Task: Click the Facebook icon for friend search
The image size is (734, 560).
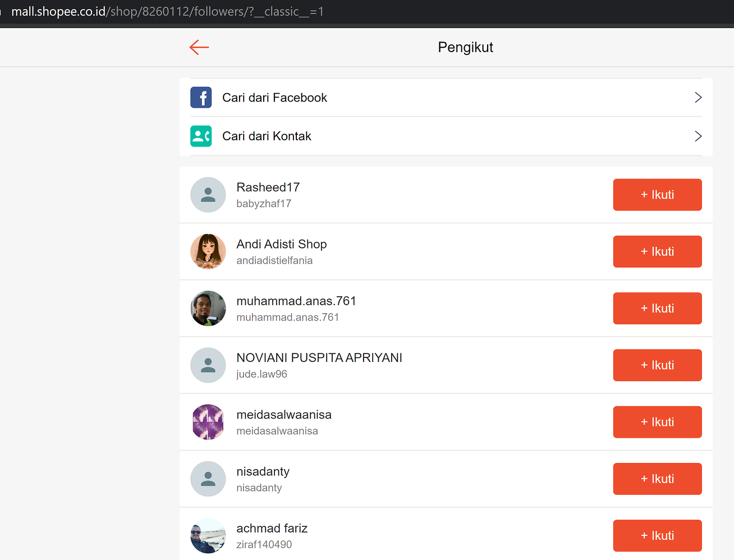Action: point(201,97)
